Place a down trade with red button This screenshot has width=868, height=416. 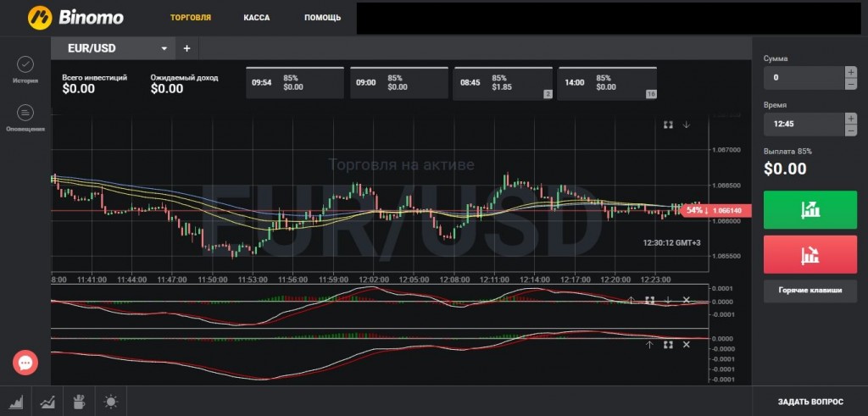coord(810,254)
